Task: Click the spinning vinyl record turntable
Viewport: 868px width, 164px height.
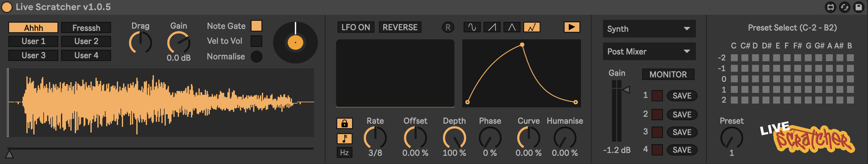Action: [295, 42]
